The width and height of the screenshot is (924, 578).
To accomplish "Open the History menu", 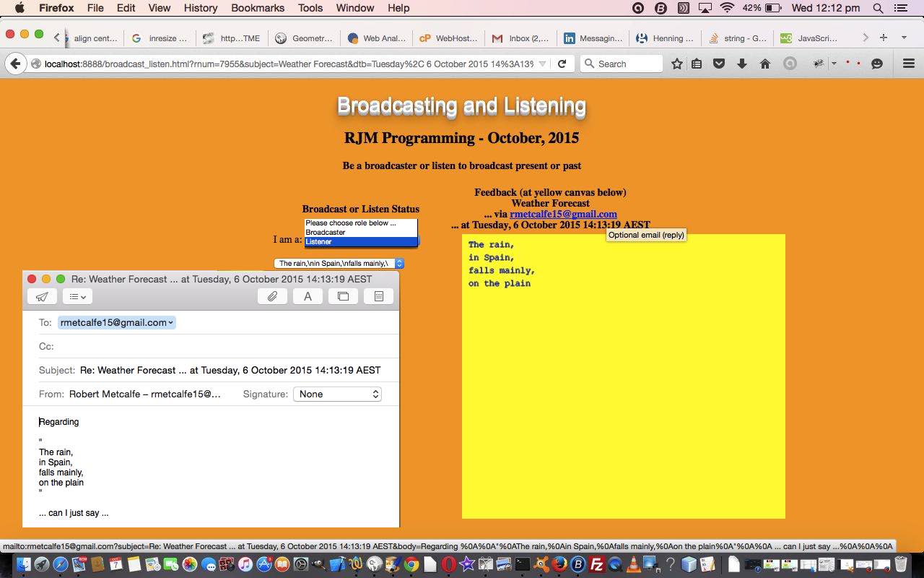I will pyautogui.click(x=201, y=8).
